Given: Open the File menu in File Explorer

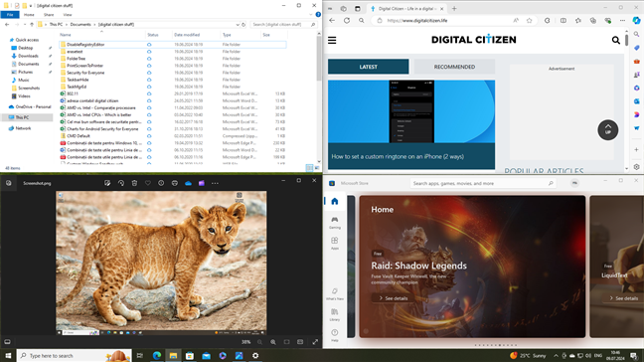Looking at the screenshot, I should coord(10,14).
